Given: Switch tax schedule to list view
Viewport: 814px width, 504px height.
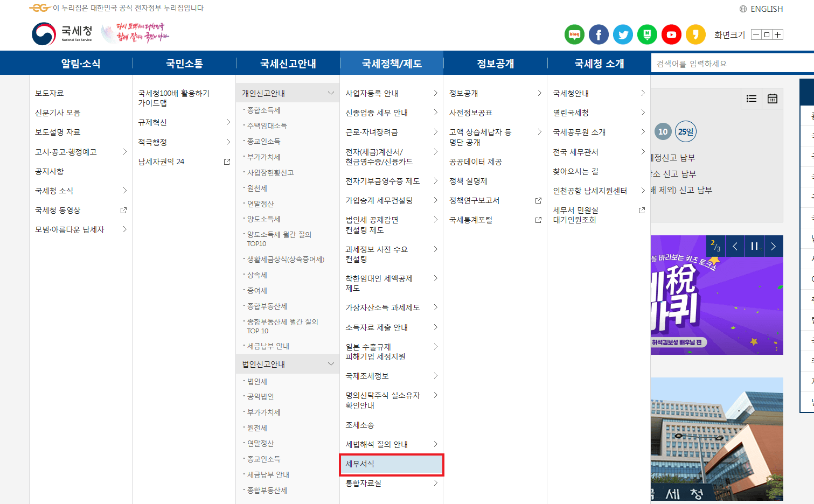Looking at the screenshot, I should [x=752, y=99].
